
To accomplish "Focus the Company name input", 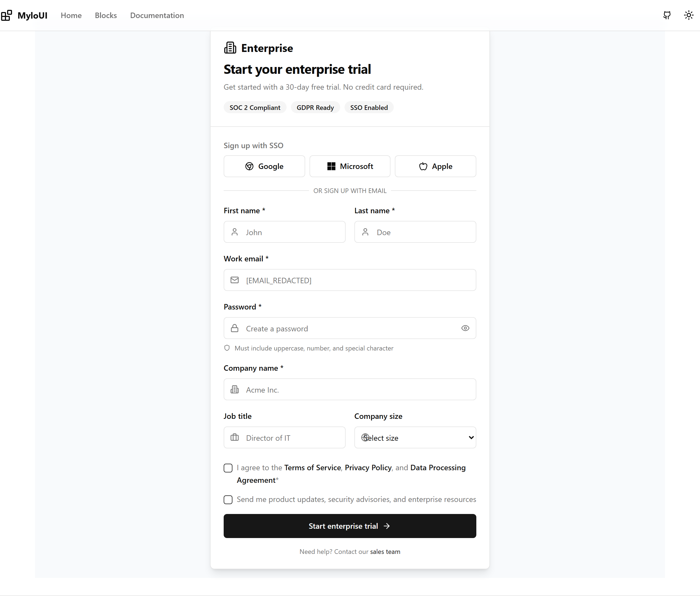I will [350, 390].
